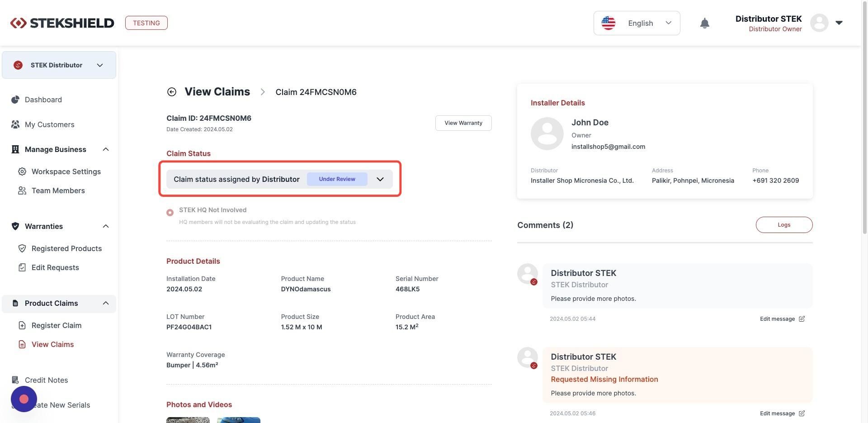Click the US flag icon
868x423 pixels.
click(x=609, y=23)
